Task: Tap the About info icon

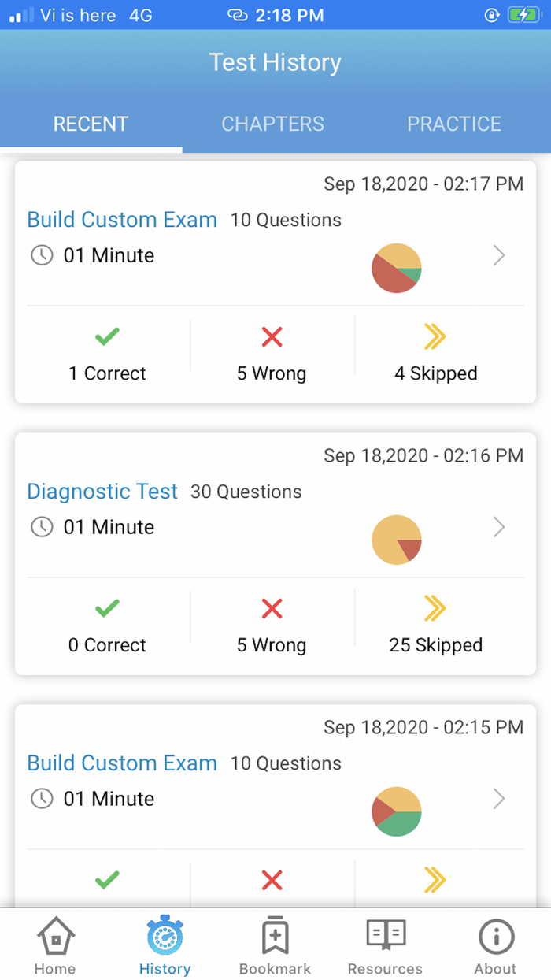Action: [x=496, y=937]
